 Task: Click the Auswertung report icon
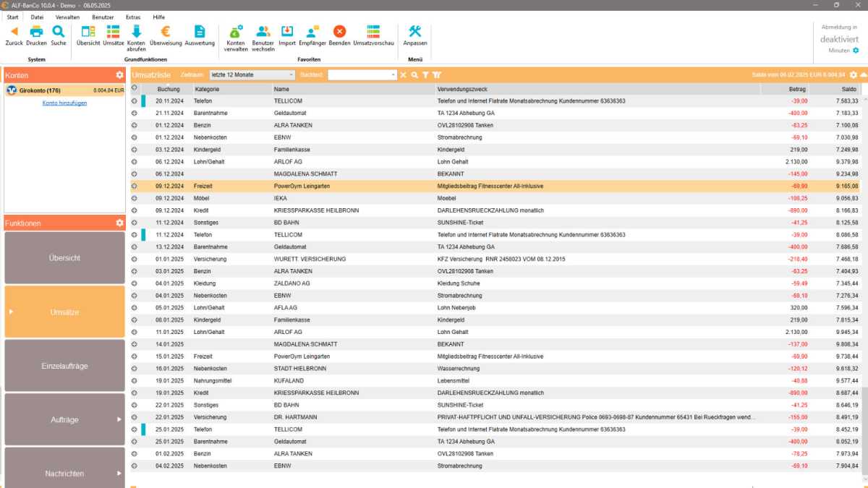coord(200,32)
